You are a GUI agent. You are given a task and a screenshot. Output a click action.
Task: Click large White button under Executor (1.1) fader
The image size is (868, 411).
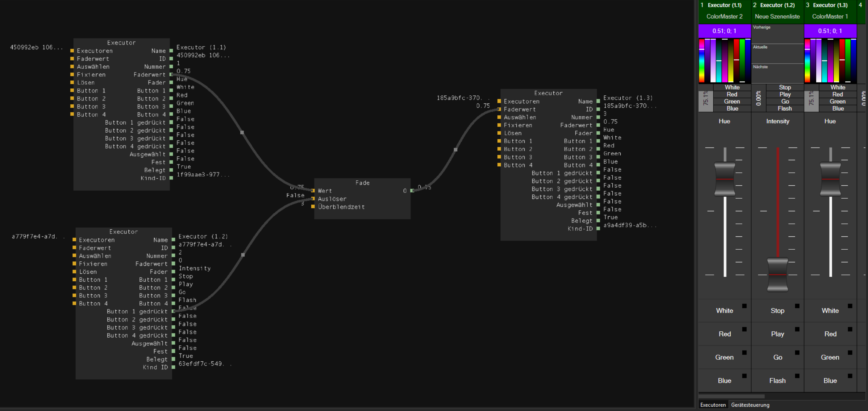pos(725,311)
